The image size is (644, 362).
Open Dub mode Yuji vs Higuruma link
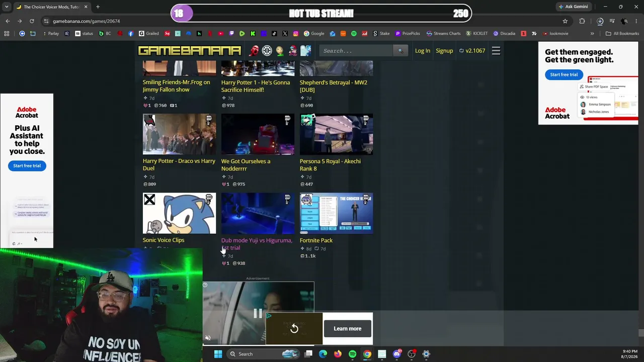coord(257,244)
